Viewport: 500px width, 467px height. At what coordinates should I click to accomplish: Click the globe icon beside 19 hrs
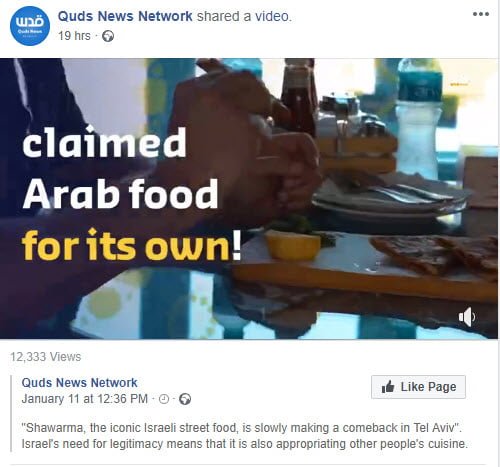tap(108, 36)
